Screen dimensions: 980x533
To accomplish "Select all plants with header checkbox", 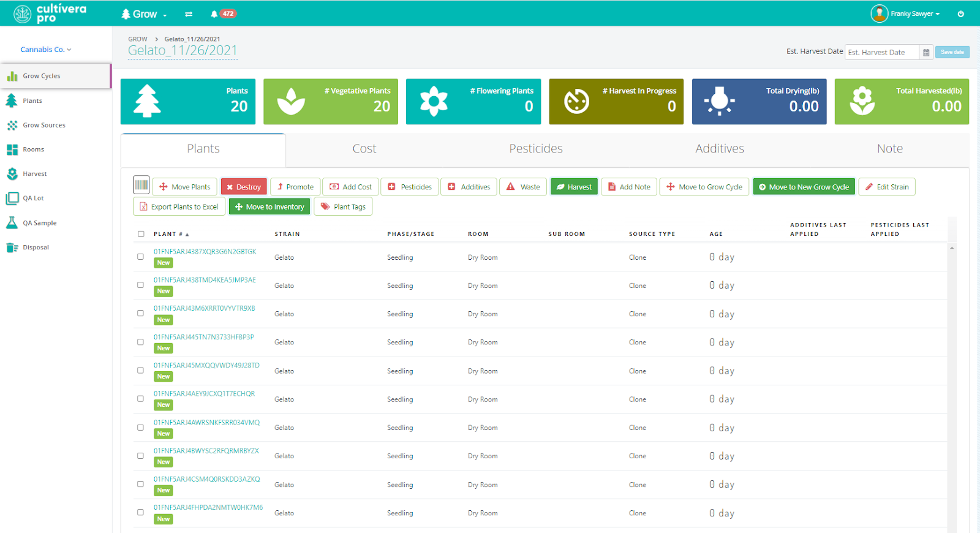I will 141,234.
